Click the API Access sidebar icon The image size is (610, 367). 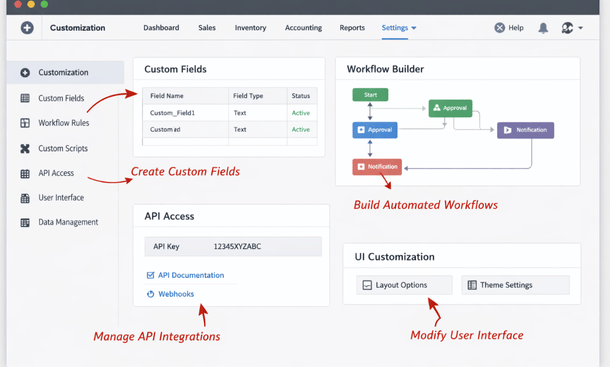(x=25, y=174)
